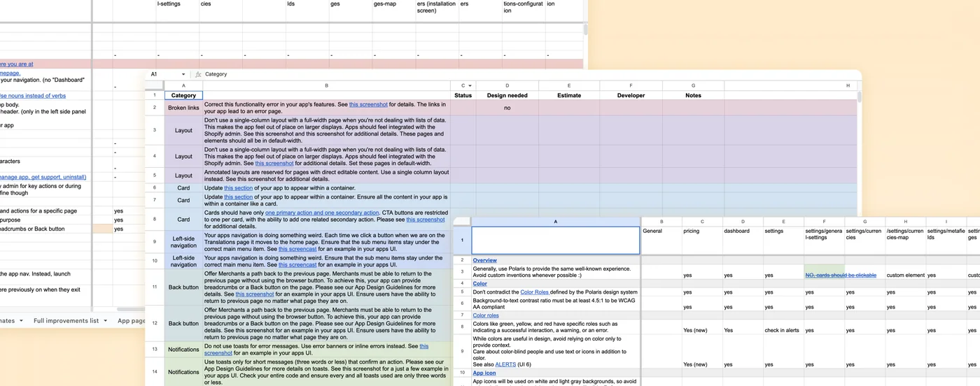Select the Broken links category cell
This screenshot has height=386, width=980.
pyautogui.click(x=183, y=108)
